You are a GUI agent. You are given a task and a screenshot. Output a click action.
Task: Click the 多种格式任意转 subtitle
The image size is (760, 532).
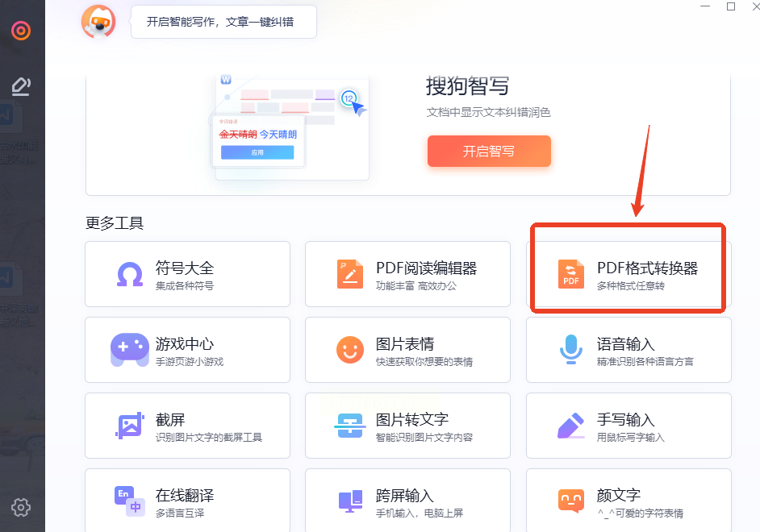click(631, 286)
